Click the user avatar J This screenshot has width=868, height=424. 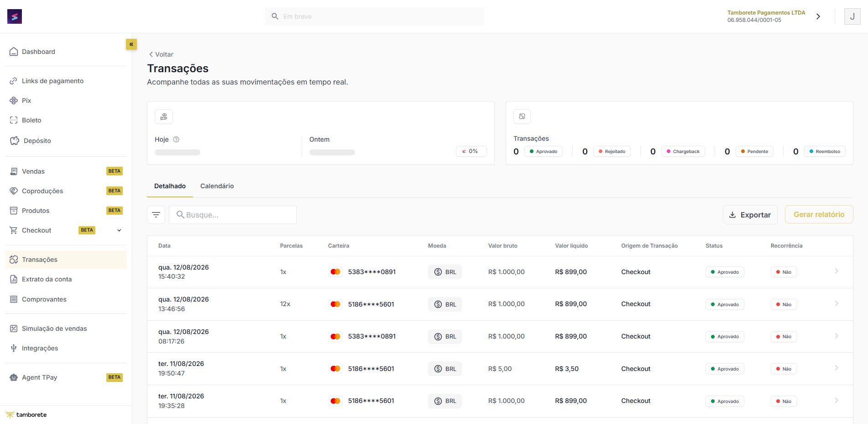click(852, 16)
